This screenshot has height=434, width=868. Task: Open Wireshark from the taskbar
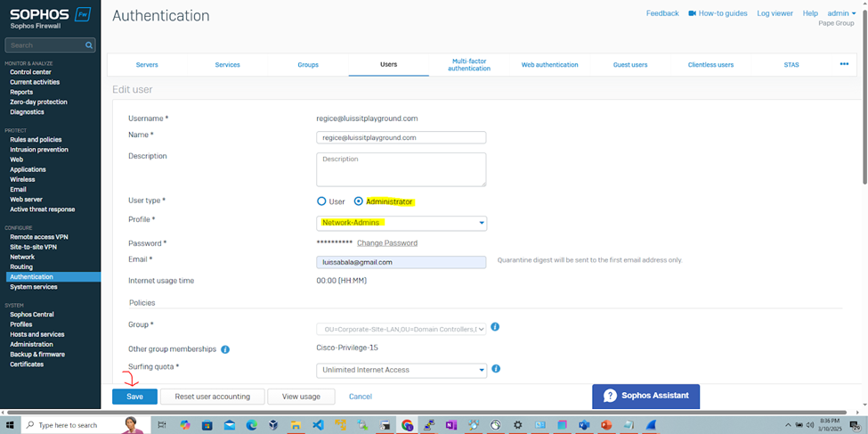[651, 425]
